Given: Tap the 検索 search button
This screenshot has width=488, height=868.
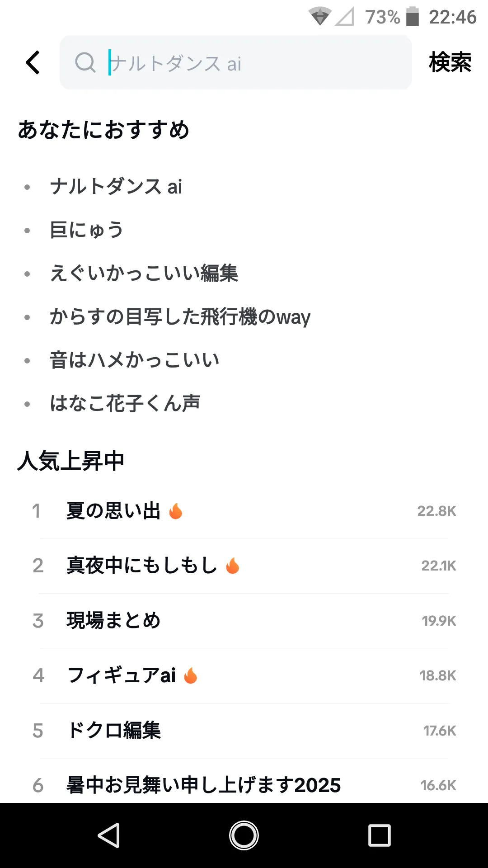Looking at the screenshot, I should coord(450,62).
